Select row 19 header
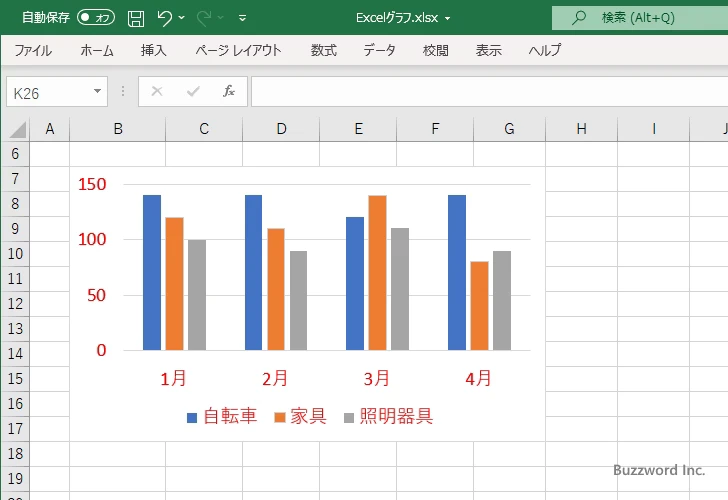The height and width of the screenshot is (500, 728). 15,479
